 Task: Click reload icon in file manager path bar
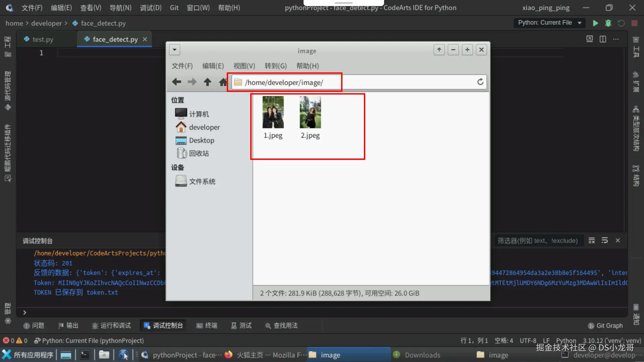(x=480, y=82)
